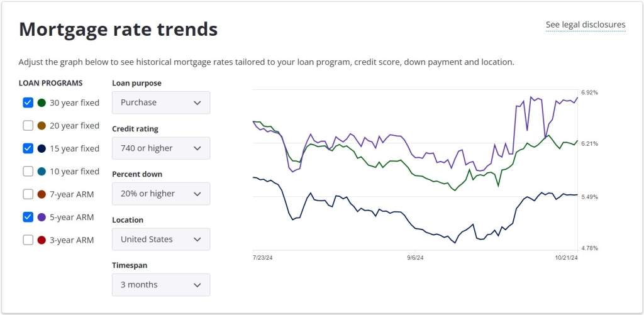Open the Loan purpose dropdown
The width and height of the screenshot is (644, 315).
(x=160, y=102)
